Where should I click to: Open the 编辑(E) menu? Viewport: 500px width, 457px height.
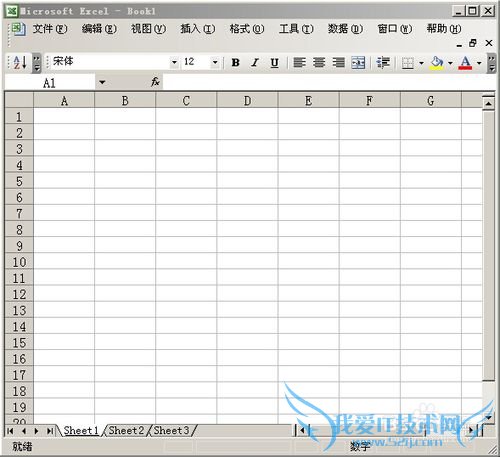point(99,29)
